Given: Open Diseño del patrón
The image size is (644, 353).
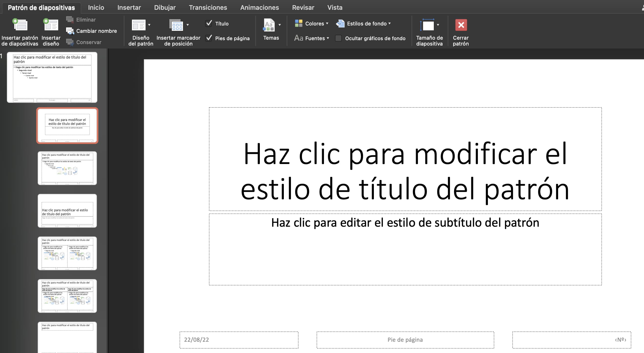Looking at the screenshot, I should click(x=139, y=25).
